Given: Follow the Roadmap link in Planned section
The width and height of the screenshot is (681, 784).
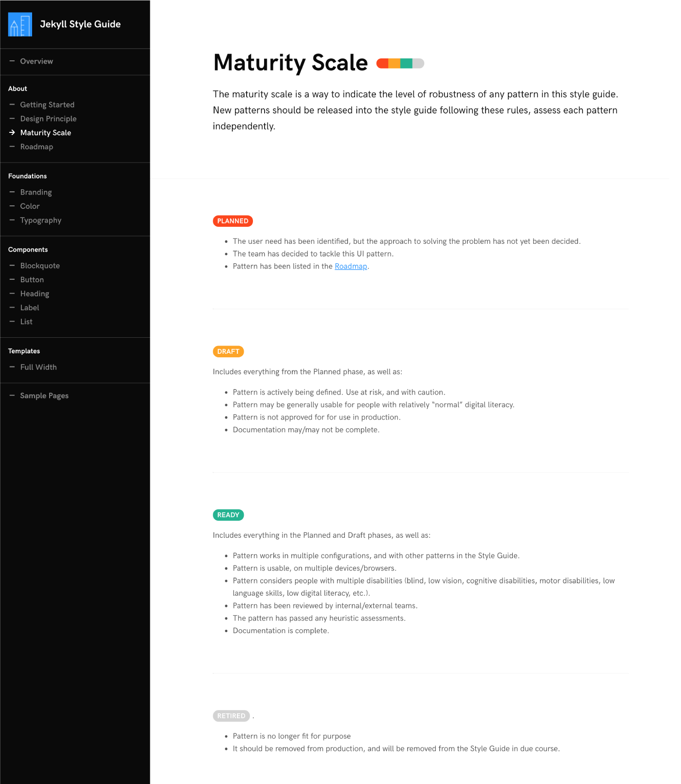Looking at the screenshot, I should pos(351,266).
